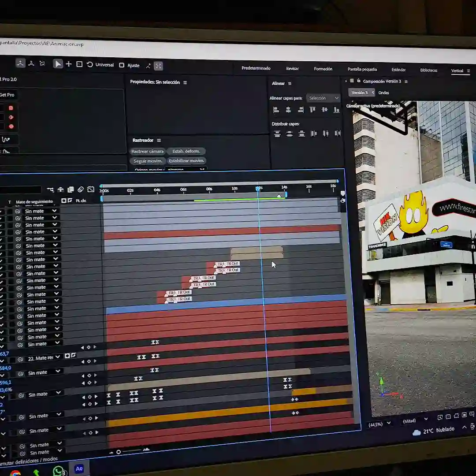The width and height of the screenshot is (476, 476).
Task: Click the Get Pro button
Action: coord(7,95)
